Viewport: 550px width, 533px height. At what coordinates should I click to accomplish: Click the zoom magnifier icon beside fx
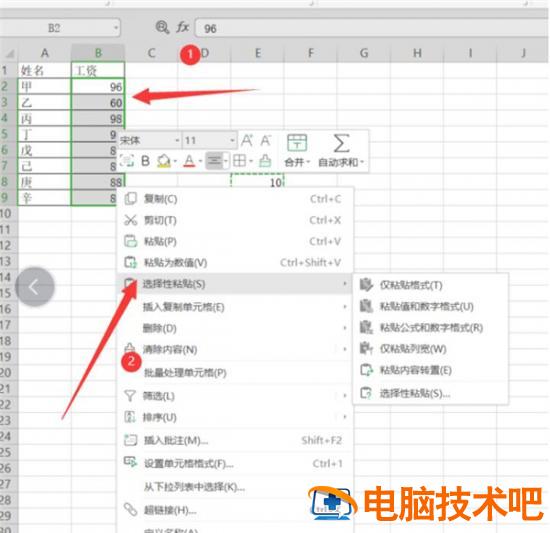pyautogui.click(x=162, y=27)
